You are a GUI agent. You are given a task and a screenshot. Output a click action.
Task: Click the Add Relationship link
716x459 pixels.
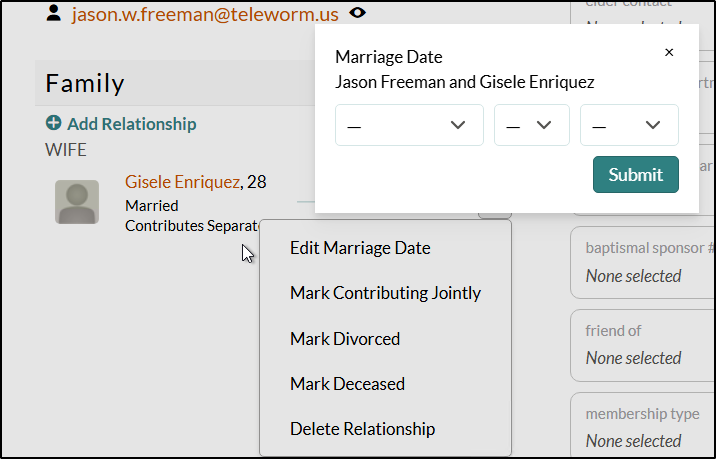click(x=132, y=124)
